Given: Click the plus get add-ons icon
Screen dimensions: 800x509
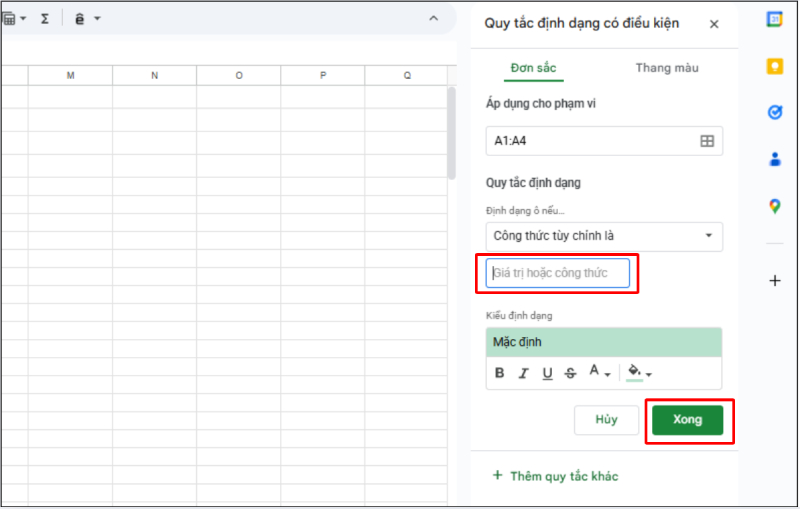Looking at the screenshot, I should [x=774, y=281].
